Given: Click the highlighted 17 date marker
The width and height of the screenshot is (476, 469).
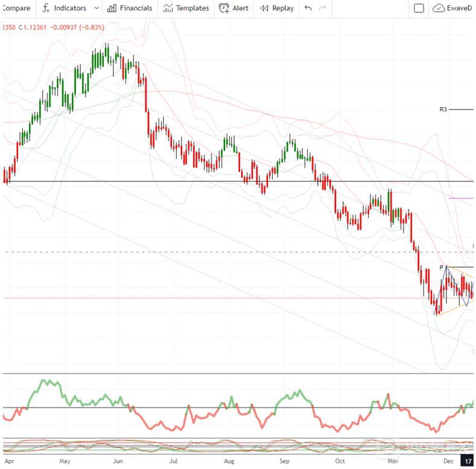Looking at the screenshot, I should click(468, 461).
